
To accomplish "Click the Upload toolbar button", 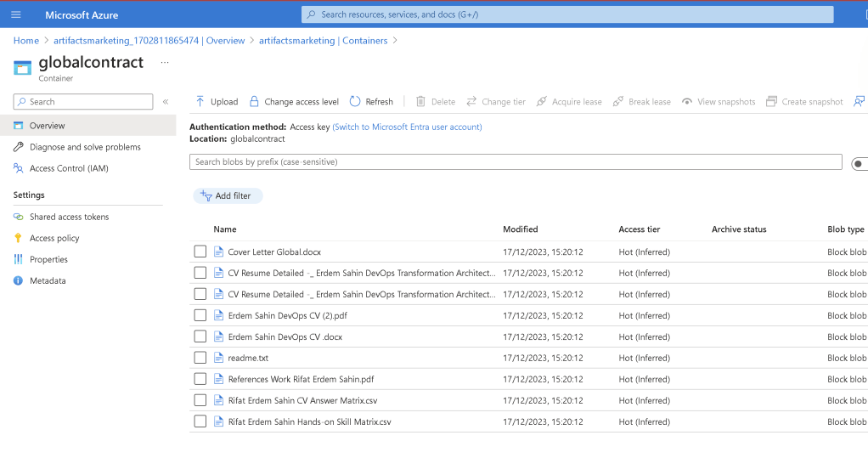I will [217, 102].
